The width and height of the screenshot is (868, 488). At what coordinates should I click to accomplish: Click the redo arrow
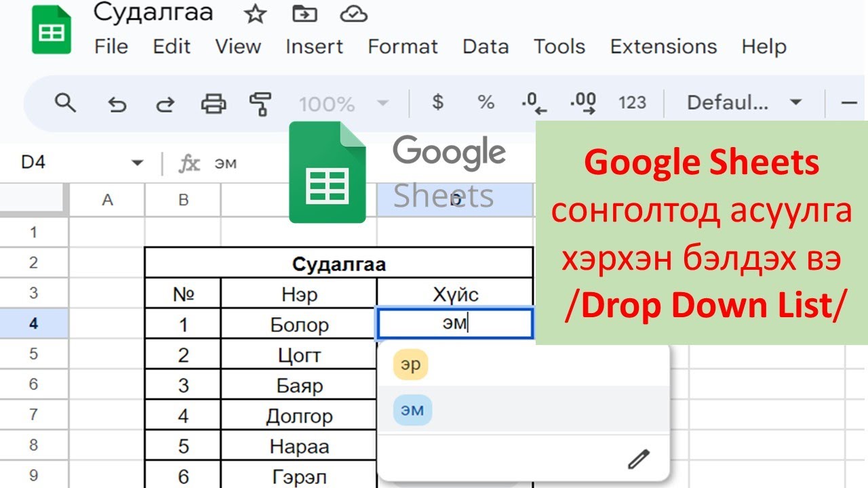point(165,104)
